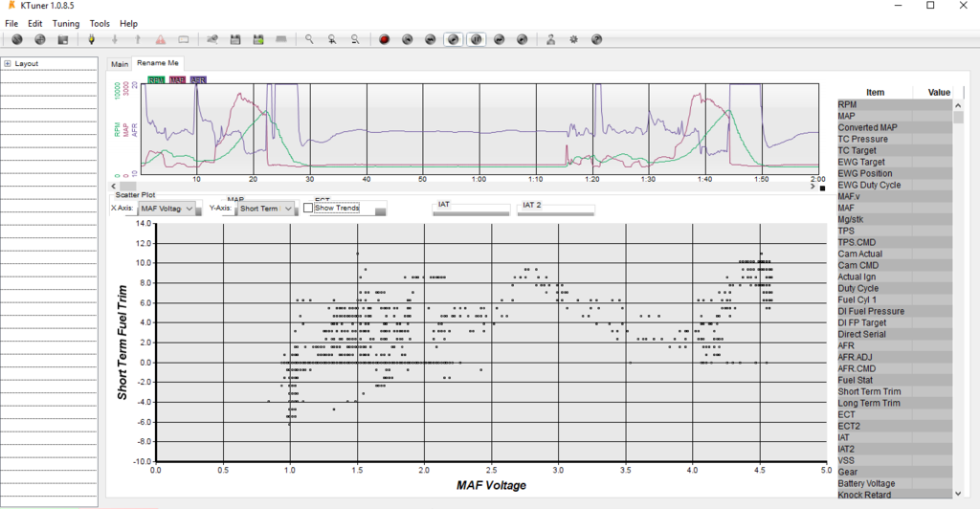Select the Battery Voltage row
980x509 pixels.
point(895,483)
